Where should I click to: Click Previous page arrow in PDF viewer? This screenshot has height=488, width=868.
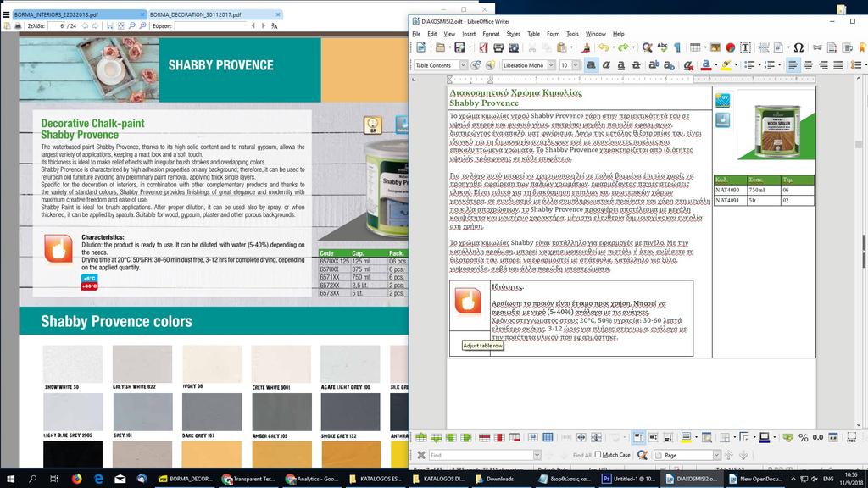tap(85, 26)
